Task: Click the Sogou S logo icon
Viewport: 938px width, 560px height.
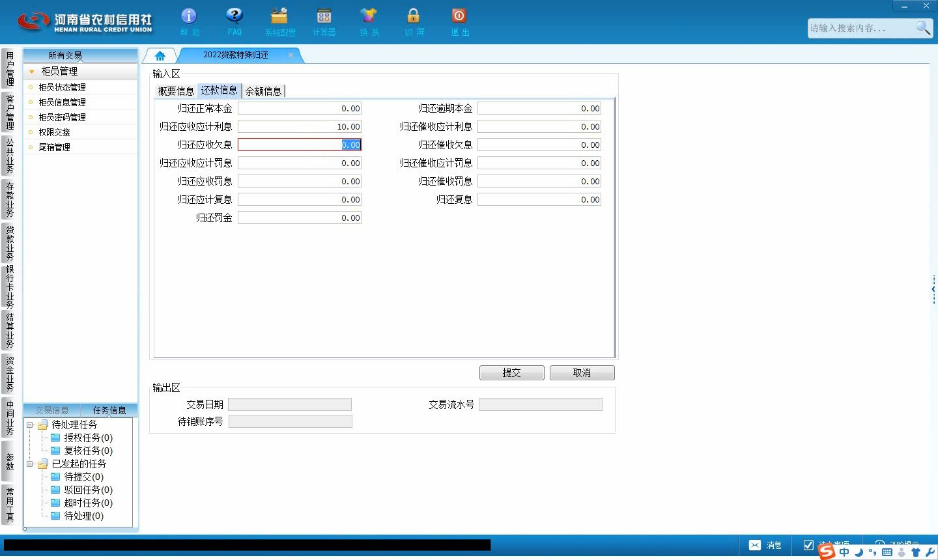Action: point(826,552)
